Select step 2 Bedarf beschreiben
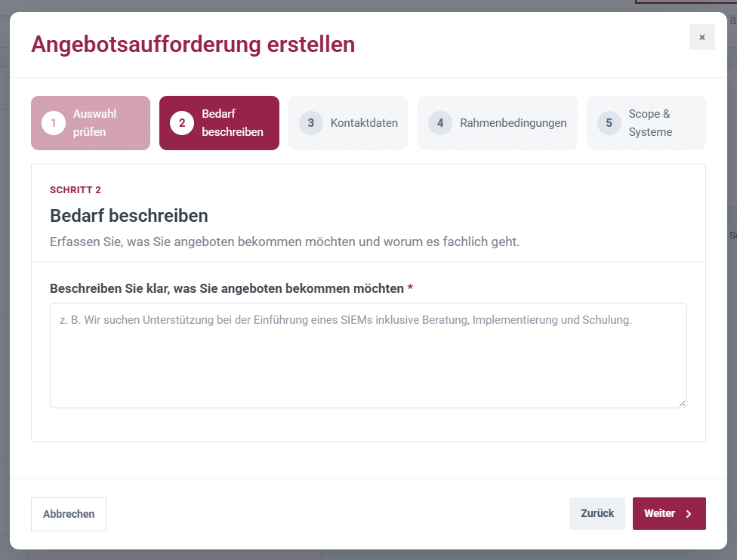Viewport: 737px width, 560px height. 219,123
